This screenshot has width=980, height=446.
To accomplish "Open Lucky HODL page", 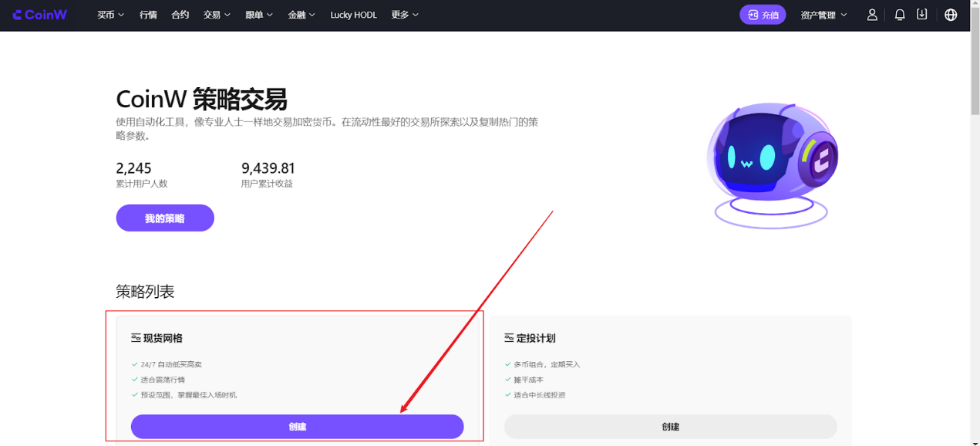I will coord(353,15).
